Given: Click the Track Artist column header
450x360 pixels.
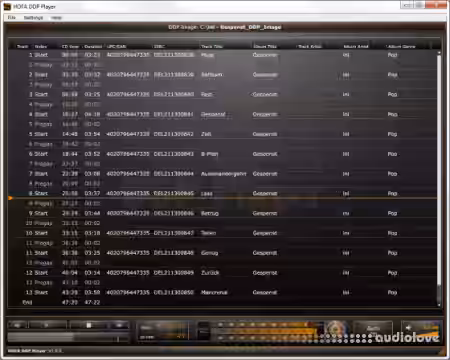Looking at the screenshot, I should click(x=310, y=46).
